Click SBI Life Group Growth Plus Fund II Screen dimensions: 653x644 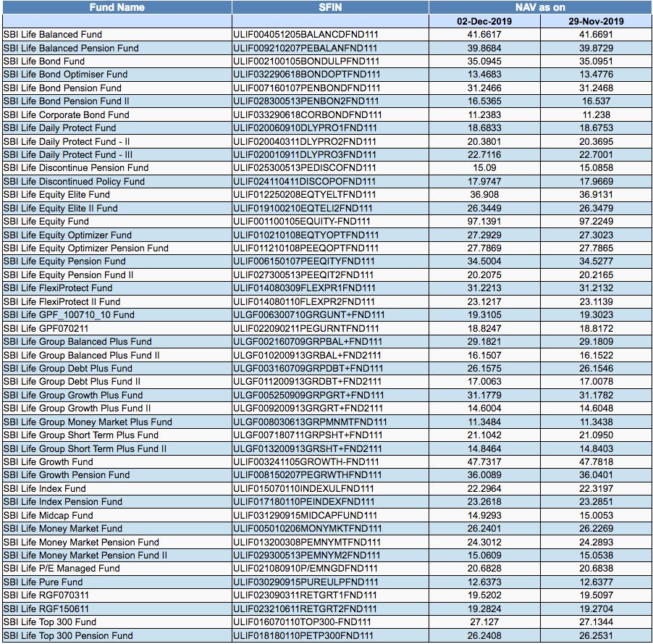[77, 409]
